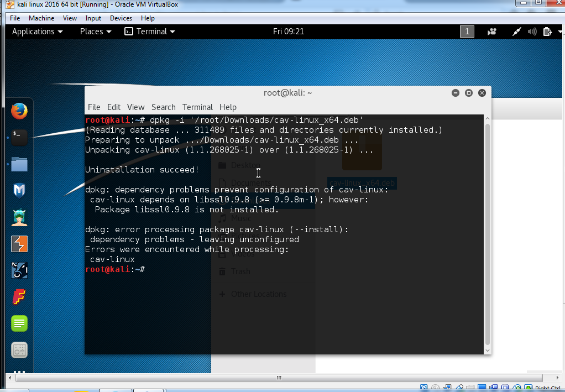Click the terminal's vertical scrollbar thumb
The height and width of the screenshot is (392, 565).
(x=488, y=234)
